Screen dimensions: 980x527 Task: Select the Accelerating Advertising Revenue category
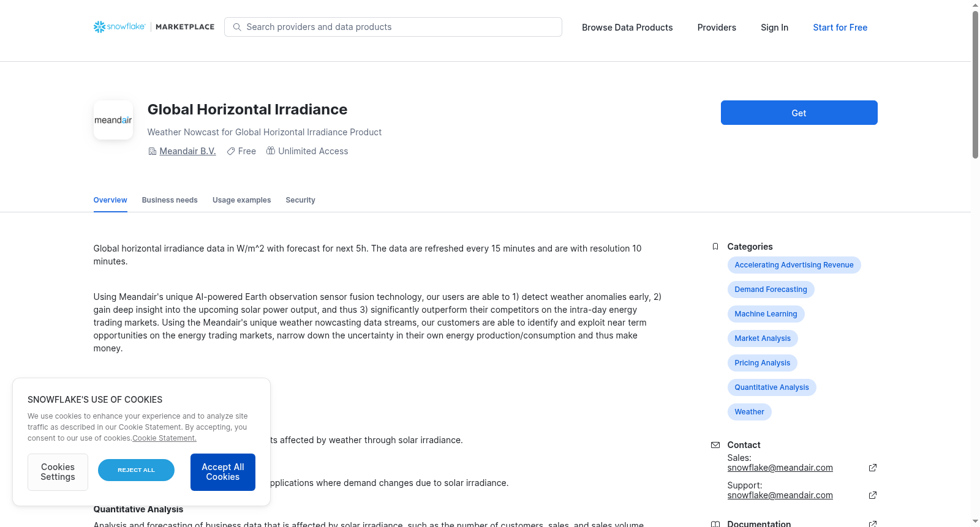(794, 265)
